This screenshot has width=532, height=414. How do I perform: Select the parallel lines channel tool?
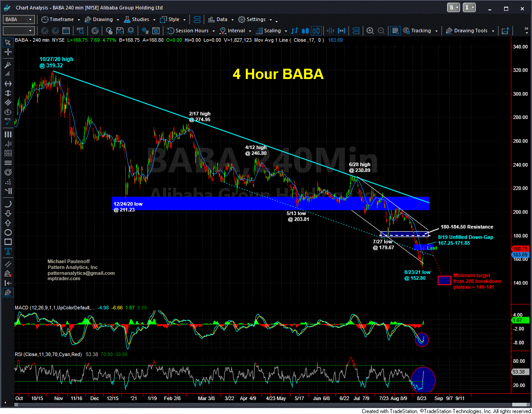pyautogui.click(x=8, y=102)
